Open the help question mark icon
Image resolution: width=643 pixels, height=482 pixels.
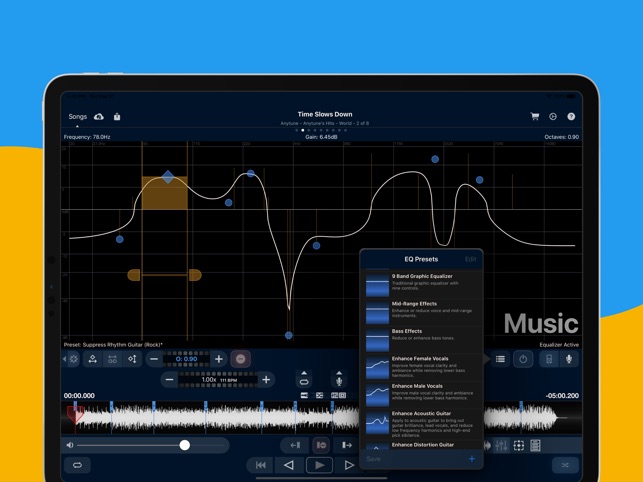pyautogui.click(x=571, y=117)
